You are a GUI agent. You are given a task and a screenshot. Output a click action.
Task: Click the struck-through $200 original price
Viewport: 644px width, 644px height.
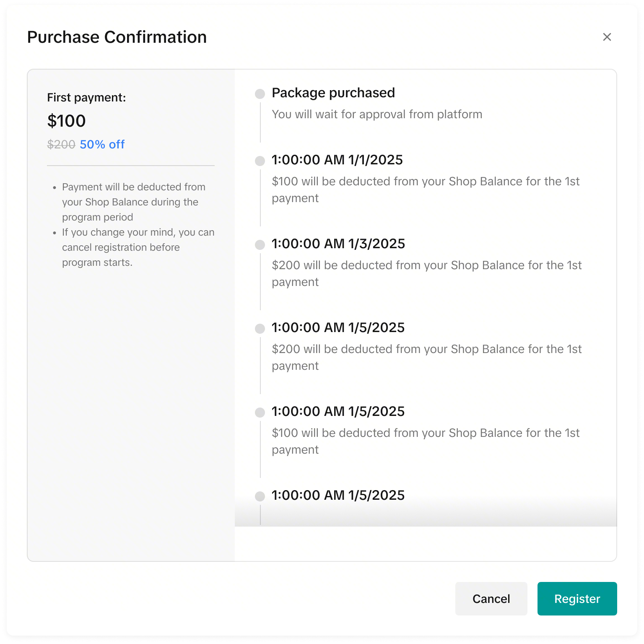click(x=61, y=144)
